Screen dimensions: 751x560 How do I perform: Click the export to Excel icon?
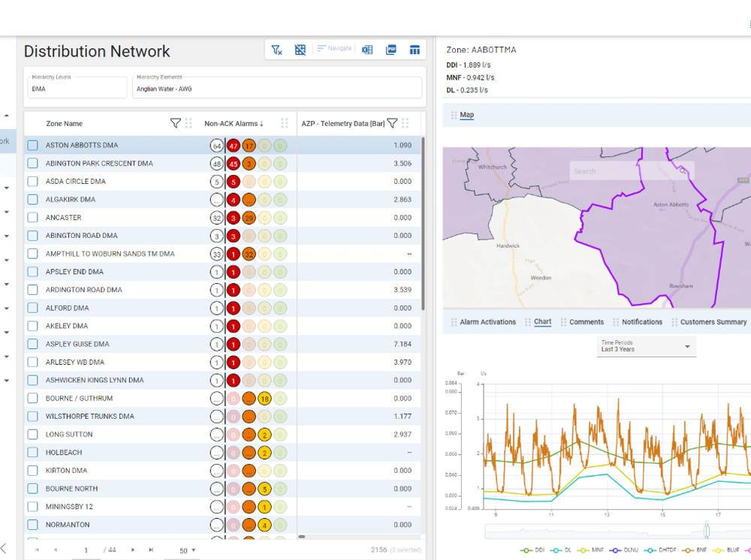tap(367, 50)
